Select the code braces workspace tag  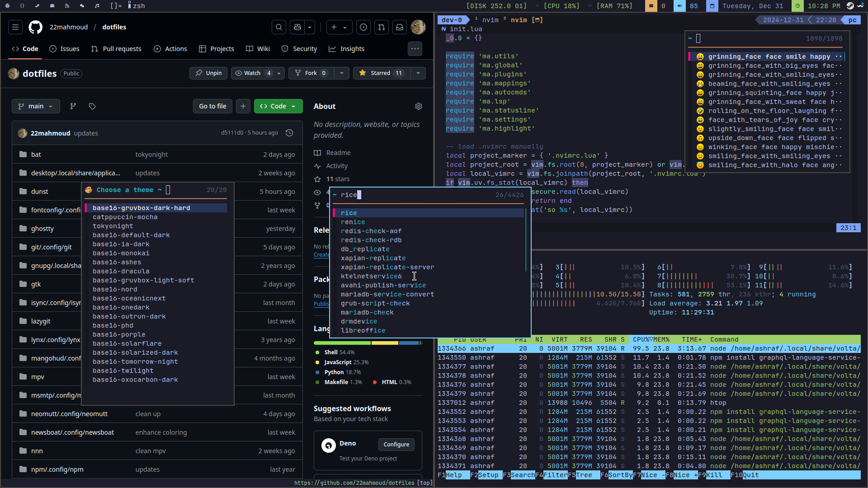[x=22, y=6]
